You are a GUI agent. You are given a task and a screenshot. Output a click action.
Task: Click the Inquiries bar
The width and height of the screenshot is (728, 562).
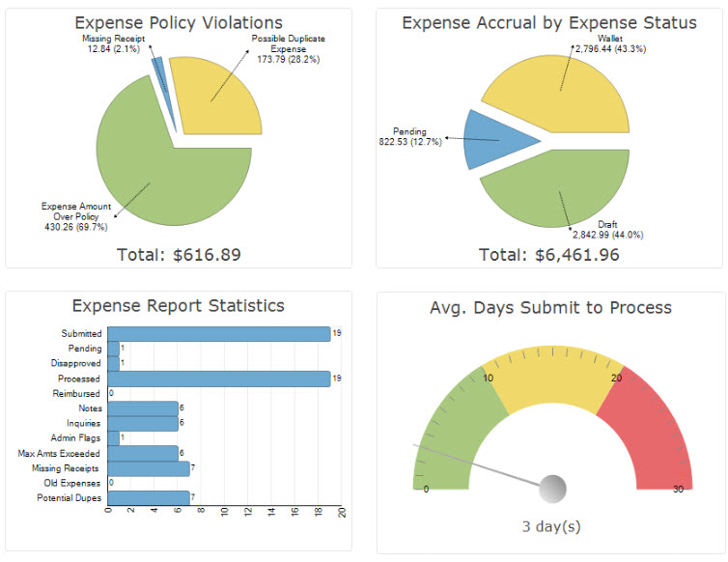tap(143, 424)
